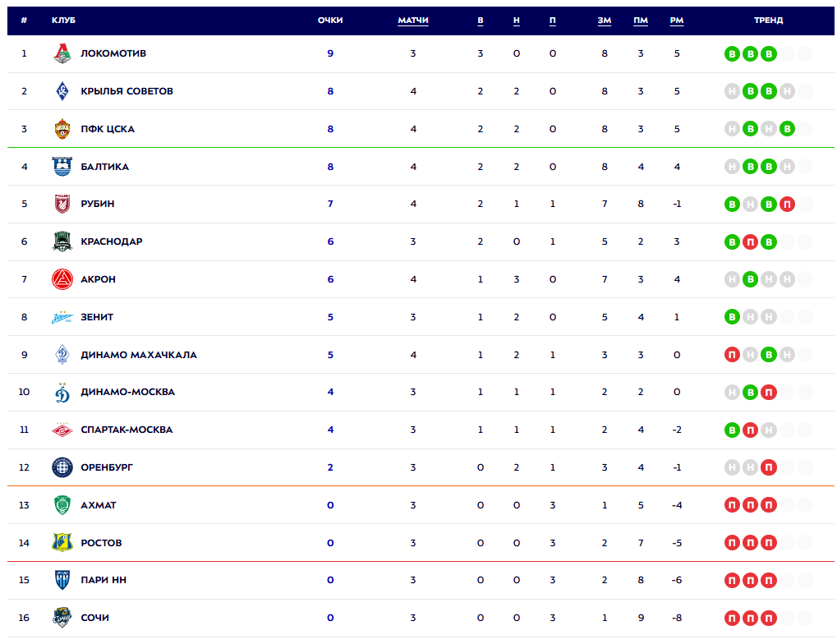Open the ПФК ЦСКА club emblem

point(62,129)
